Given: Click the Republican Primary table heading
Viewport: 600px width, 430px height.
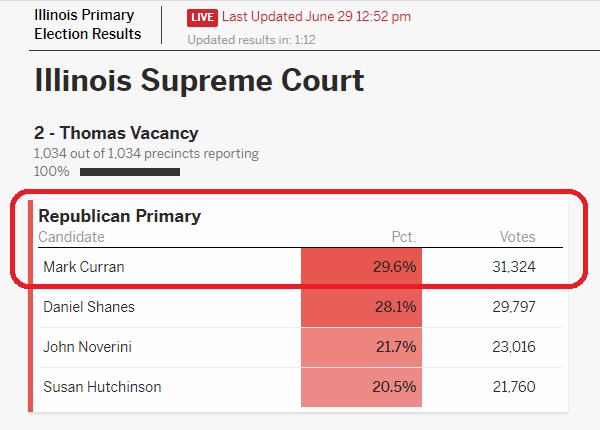Looking at the screenshot, I should [x=119, y=215].
